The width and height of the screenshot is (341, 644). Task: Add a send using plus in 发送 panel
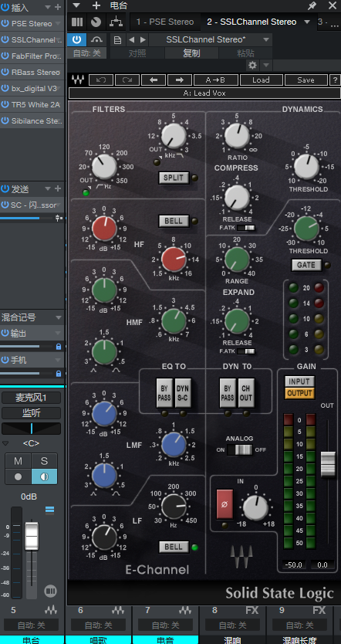point(58,188)
